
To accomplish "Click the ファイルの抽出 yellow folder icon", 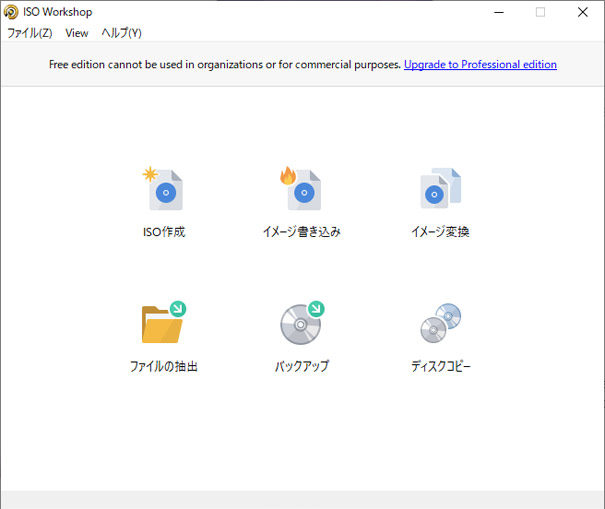I will (x=164, y=323).
